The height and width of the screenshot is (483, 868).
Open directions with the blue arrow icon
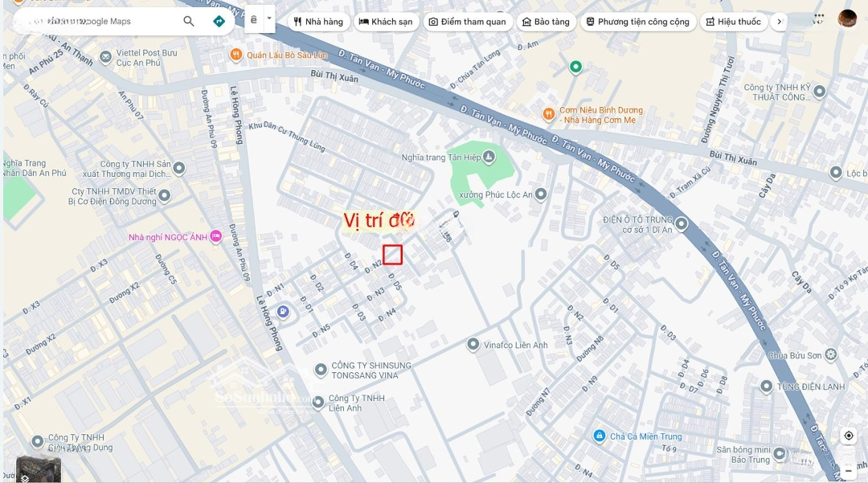tap(219, 22)
